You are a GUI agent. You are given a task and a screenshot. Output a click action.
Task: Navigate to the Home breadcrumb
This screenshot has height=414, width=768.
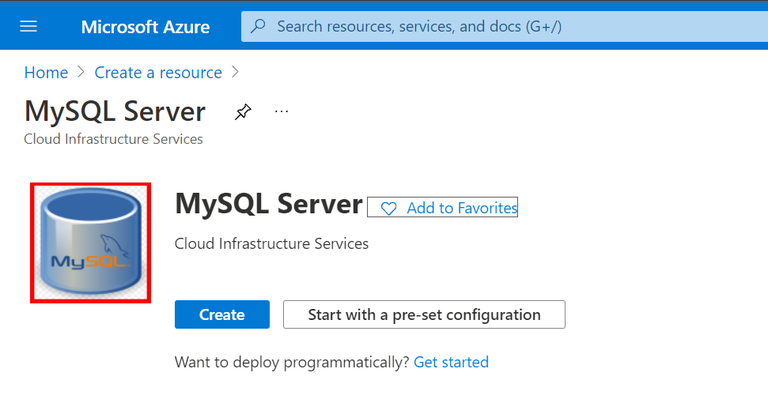46,72
